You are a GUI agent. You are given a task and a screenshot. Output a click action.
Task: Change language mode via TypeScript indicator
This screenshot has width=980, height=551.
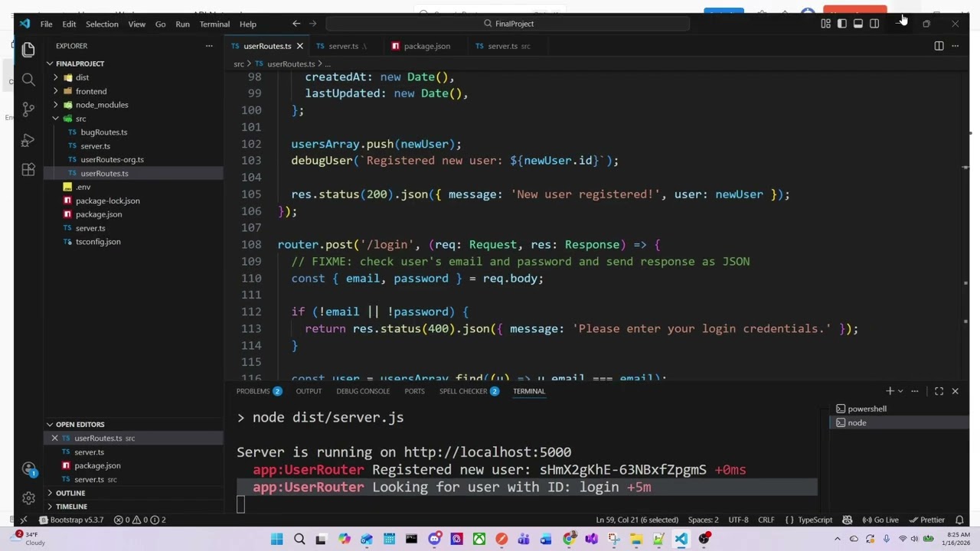point(815,520)
